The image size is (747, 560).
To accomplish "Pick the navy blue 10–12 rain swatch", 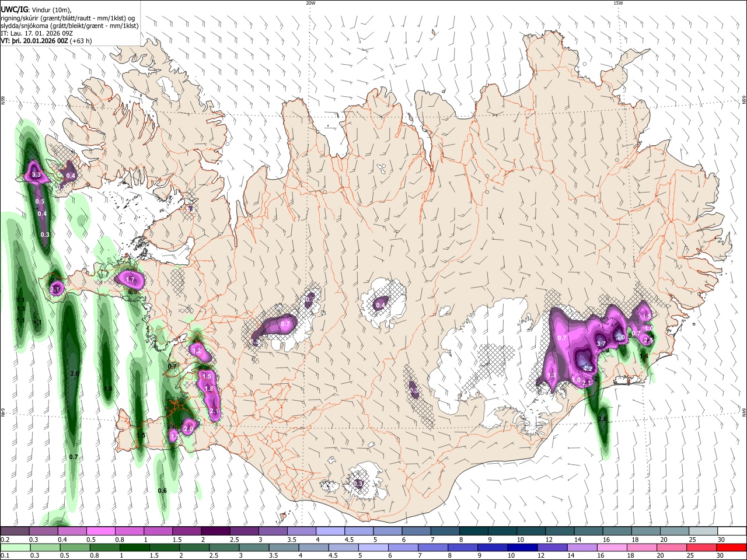I will click(521, 547).
